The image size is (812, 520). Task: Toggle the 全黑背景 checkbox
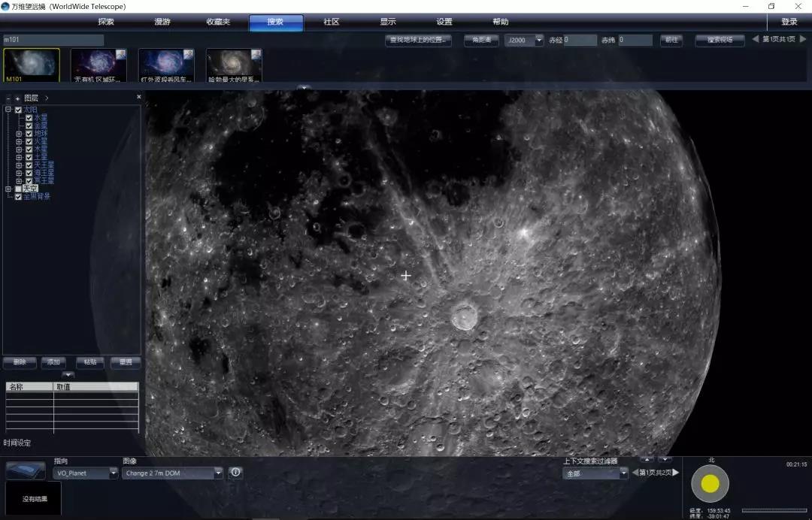18,197
